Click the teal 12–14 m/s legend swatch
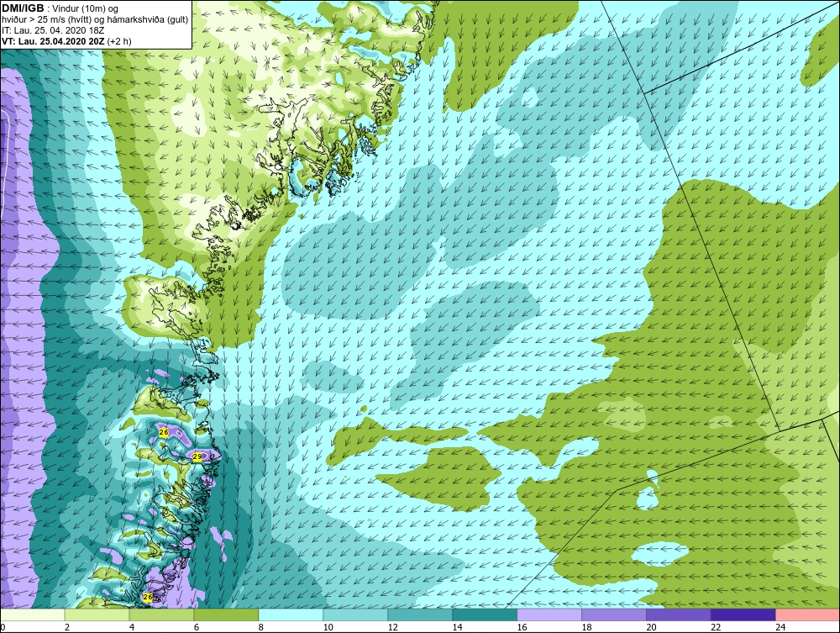 [420, 615]
